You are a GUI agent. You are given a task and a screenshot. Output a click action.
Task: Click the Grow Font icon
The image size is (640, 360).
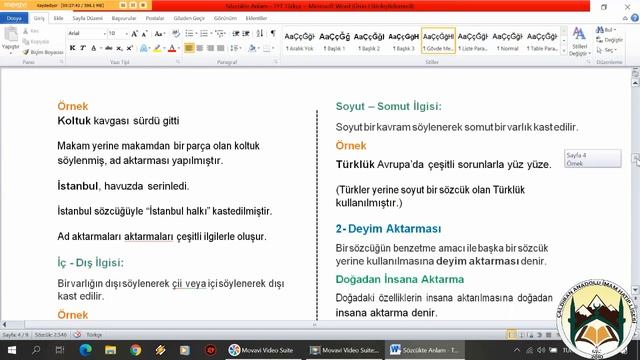click(134, 34)
